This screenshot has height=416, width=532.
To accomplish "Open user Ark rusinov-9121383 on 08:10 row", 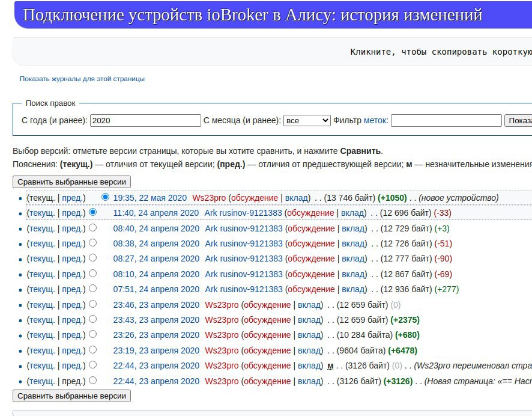I will pyautogui.click(x=244, y=274).
